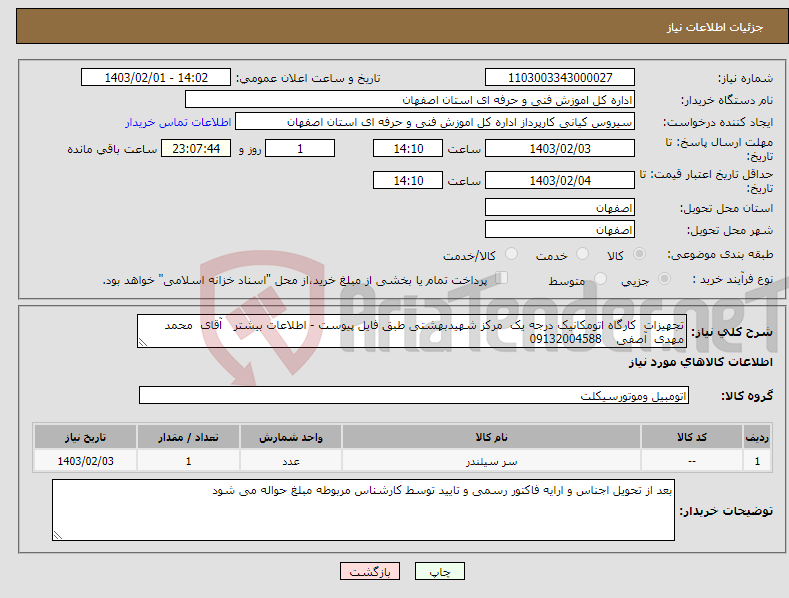
Task: Click the ردیف column header
Action: coord(757,437)
